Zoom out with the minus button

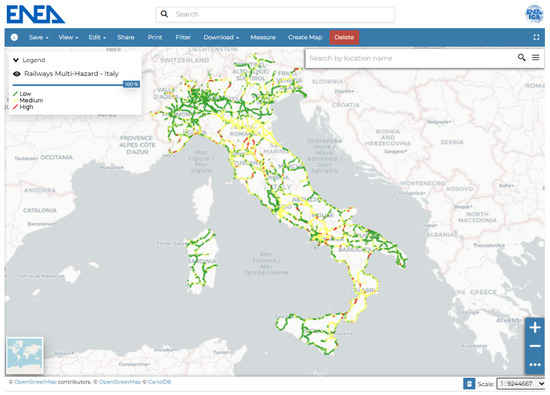(x=535, y=346)
